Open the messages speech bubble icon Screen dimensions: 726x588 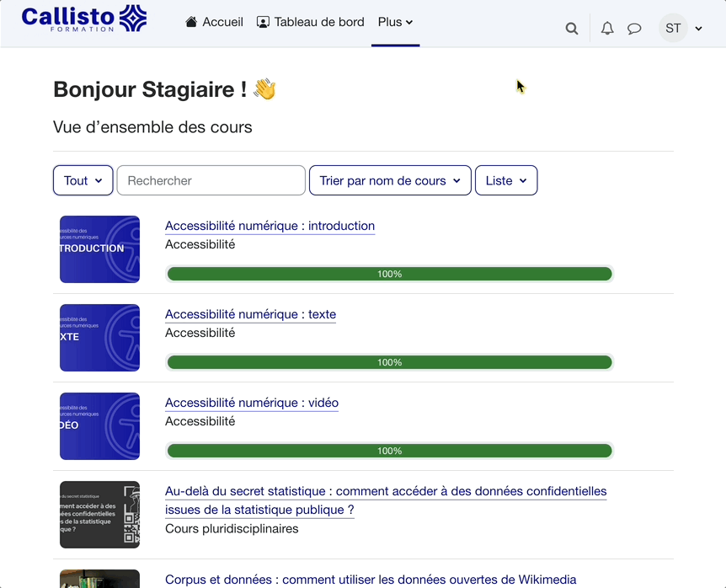click(x=634, y=29)
